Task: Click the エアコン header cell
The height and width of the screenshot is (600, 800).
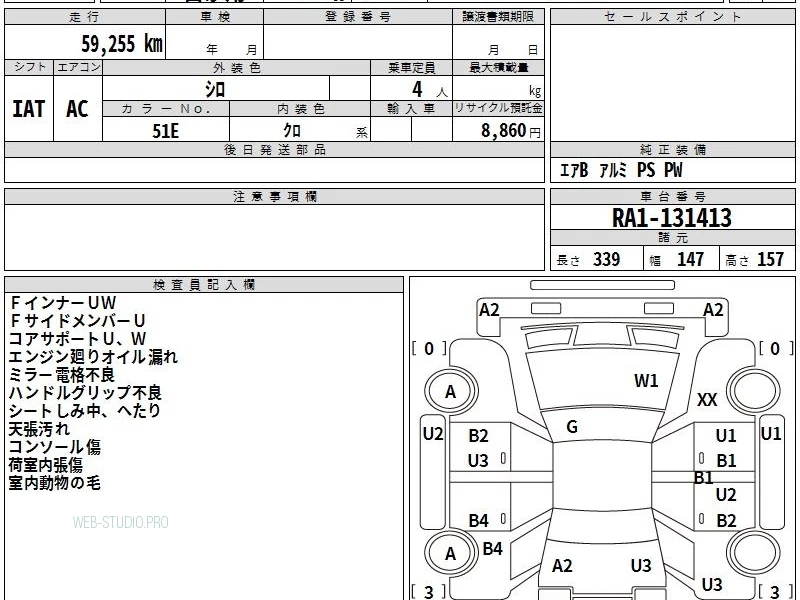Action: tap(78, 67)
